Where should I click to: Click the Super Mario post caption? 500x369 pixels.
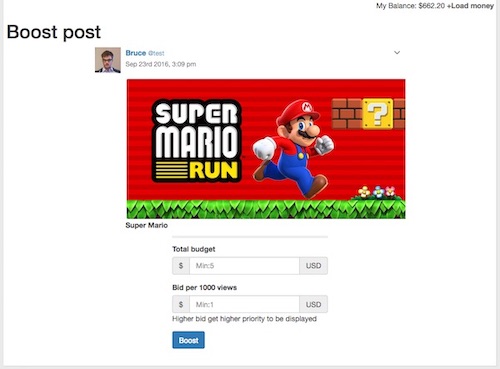146,225
